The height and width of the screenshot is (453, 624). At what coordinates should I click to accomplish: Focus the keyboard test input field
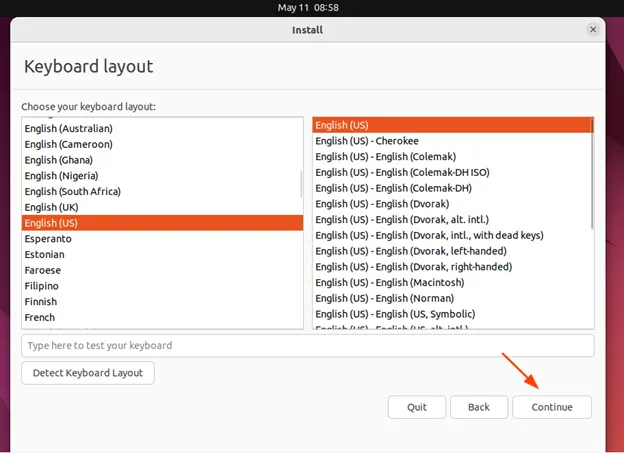307,345
